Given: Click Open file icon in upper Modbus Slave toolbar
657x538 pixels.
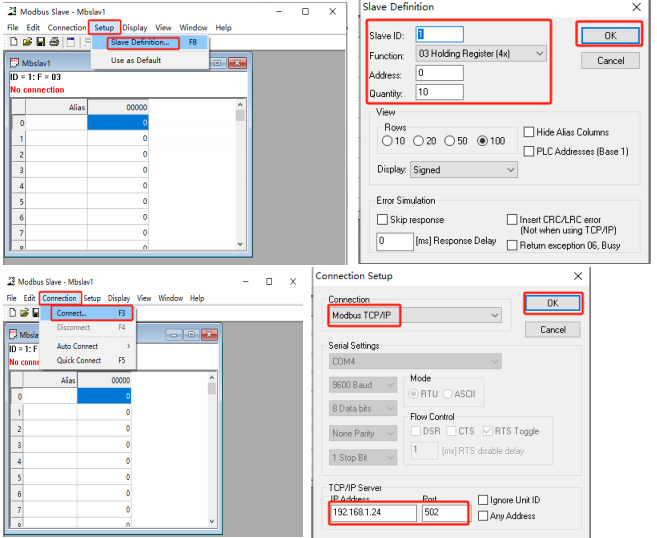Looking at the screenshot, I should coord(27,41).
